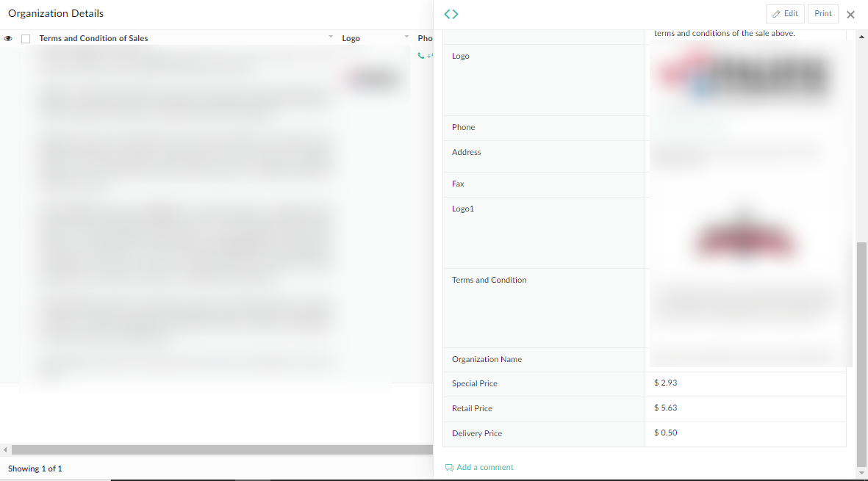Click the Organization Name field label

click(487, 359)
